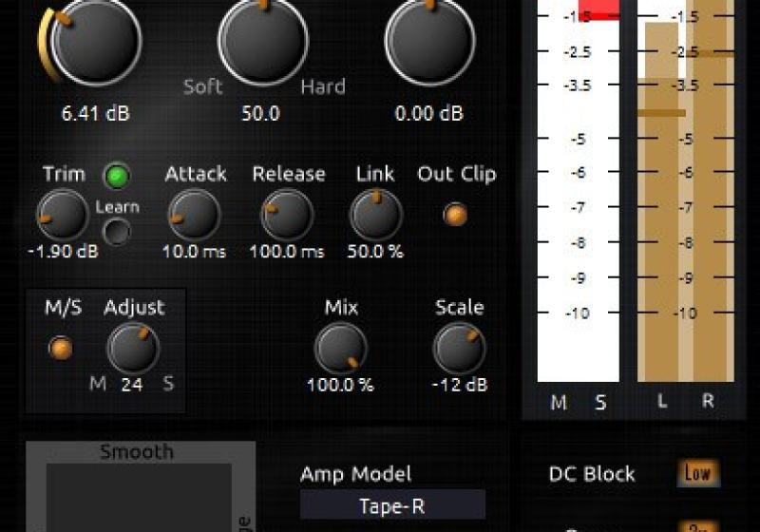Click the 100.0 % Mix value
This screenshot has width=760, height=532.
coord(340,385)
